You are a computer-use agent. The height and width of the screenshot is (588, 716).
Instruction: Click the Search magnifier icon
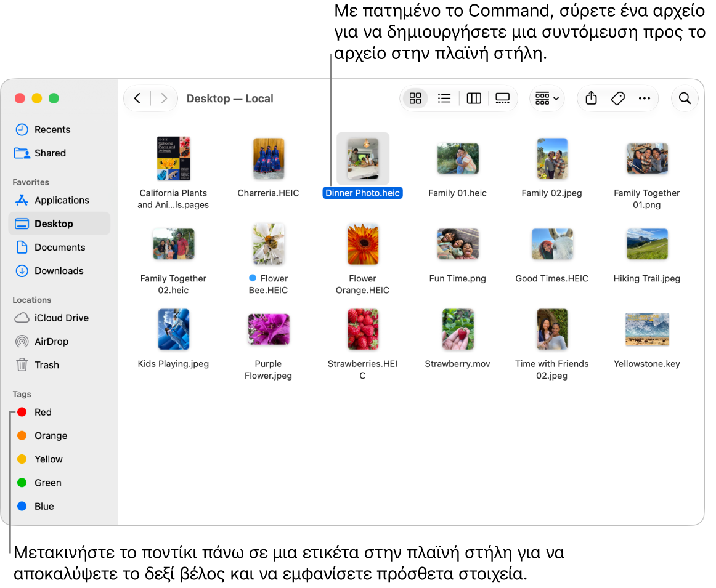click(x=685, y=99)
